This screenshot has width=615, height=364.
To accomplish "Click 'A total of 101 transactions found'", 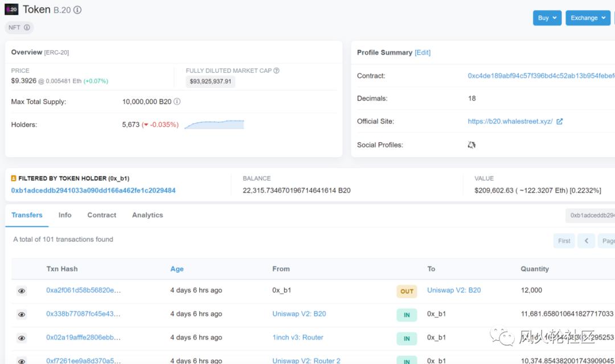I will tap(63, 239).
